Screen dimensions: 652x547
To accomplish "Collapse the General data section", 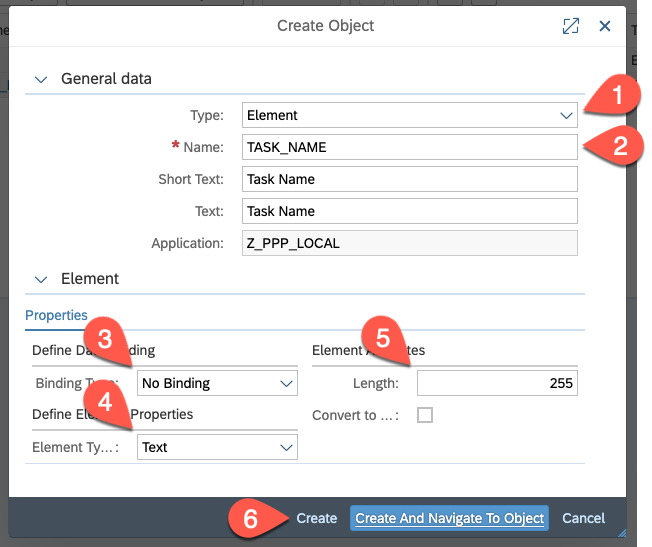I will click(41, 79).
